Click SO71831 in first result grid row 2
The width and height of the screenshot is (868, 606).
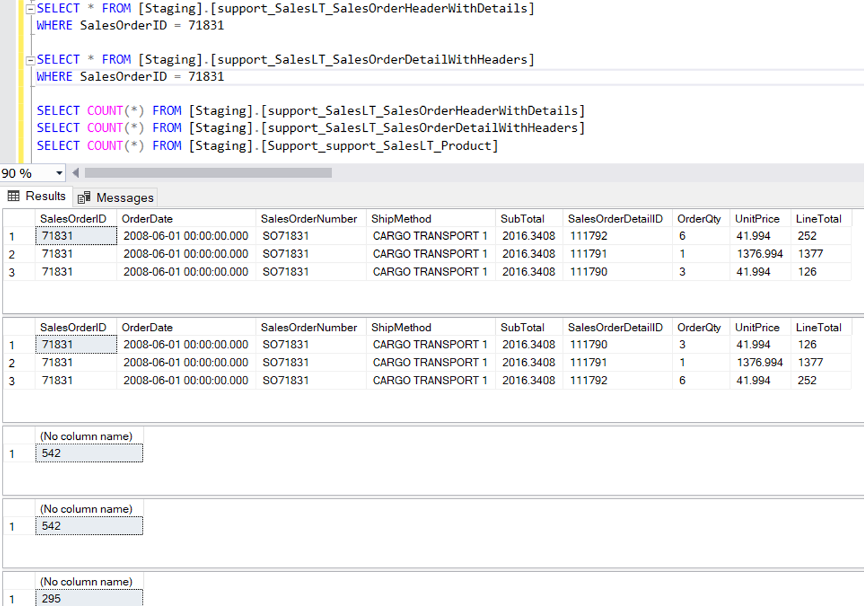[311, 254]
